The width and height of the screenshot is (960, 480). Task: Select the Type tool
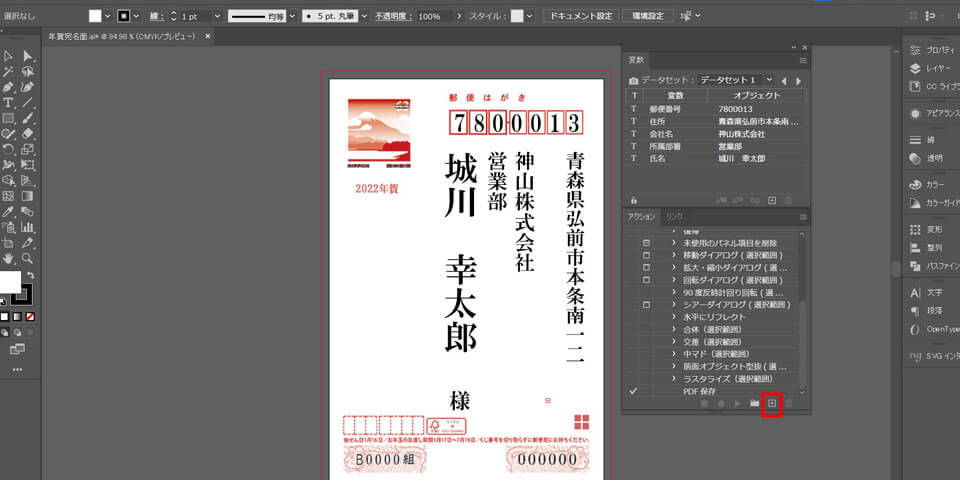click(8, 102)
